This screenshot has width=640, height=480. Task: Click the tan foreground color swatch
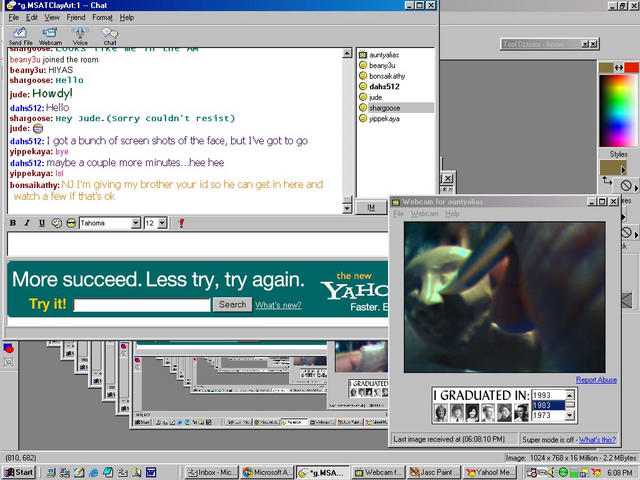pos(606,68)
